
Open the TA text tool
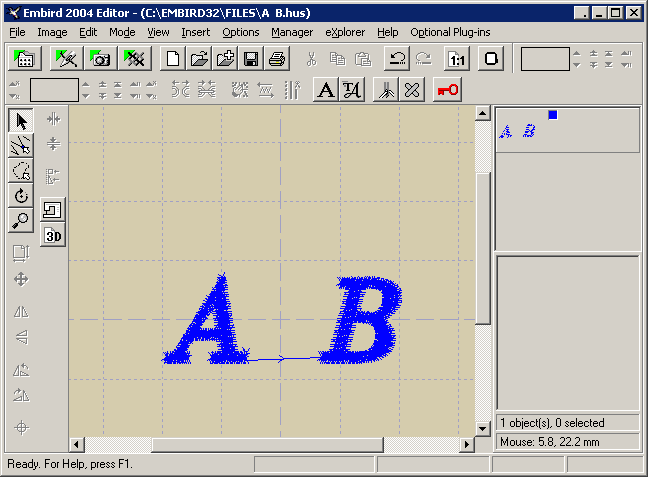click(x=352, y=90)
